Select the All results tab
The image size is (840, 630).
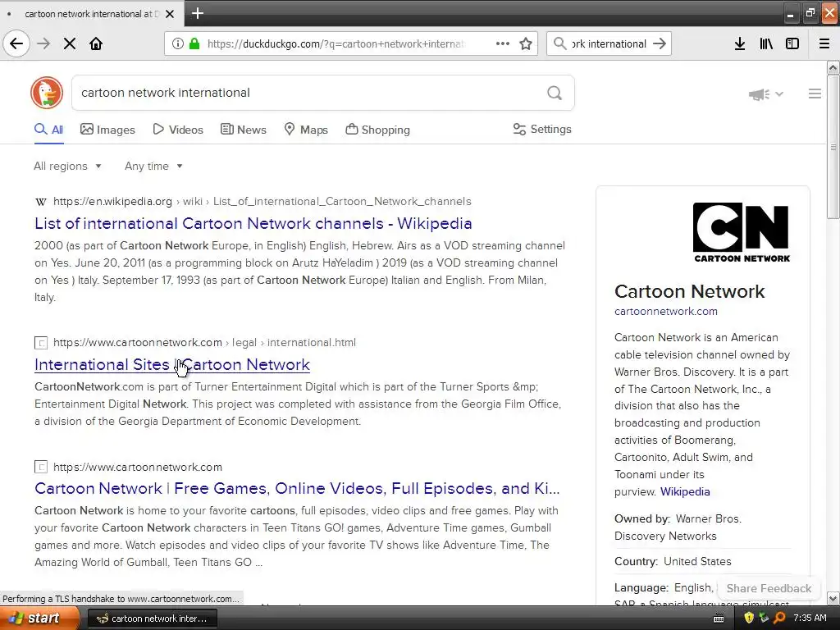coord(48,130)
